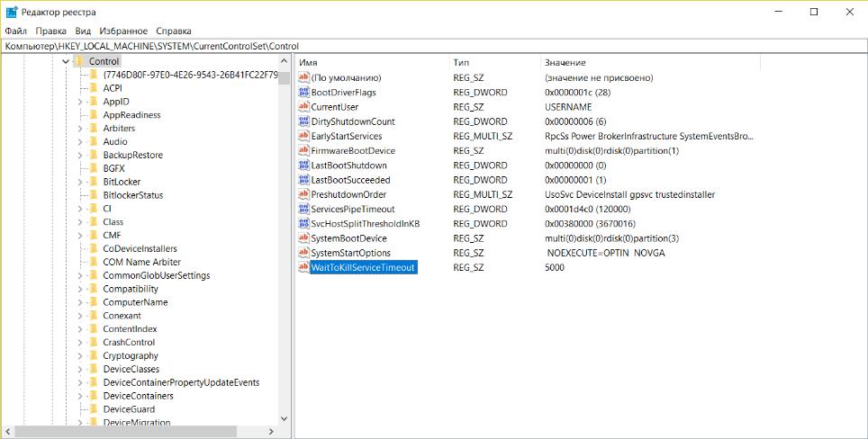Click the Control folder icon in tree

[78, 61]
